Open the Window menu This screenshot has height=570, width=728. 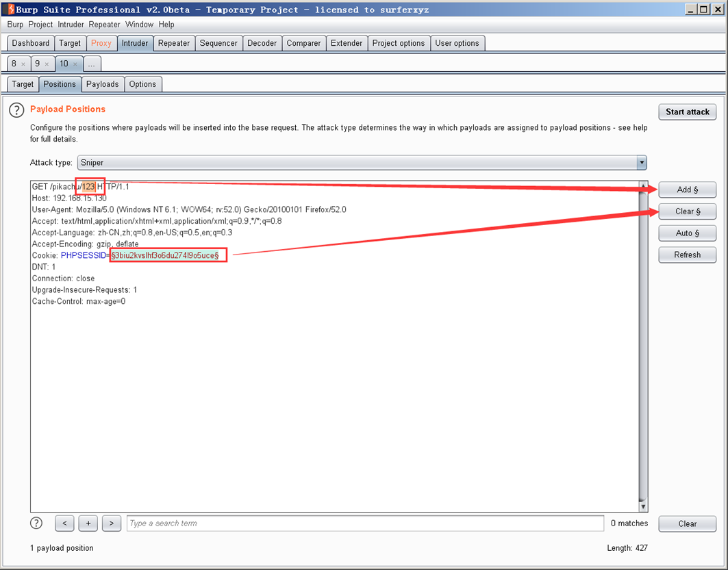coord(139,25)
